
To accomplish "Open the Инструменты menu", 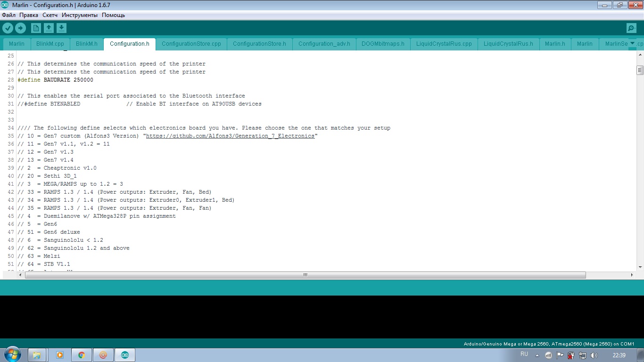I will point(79,15).
